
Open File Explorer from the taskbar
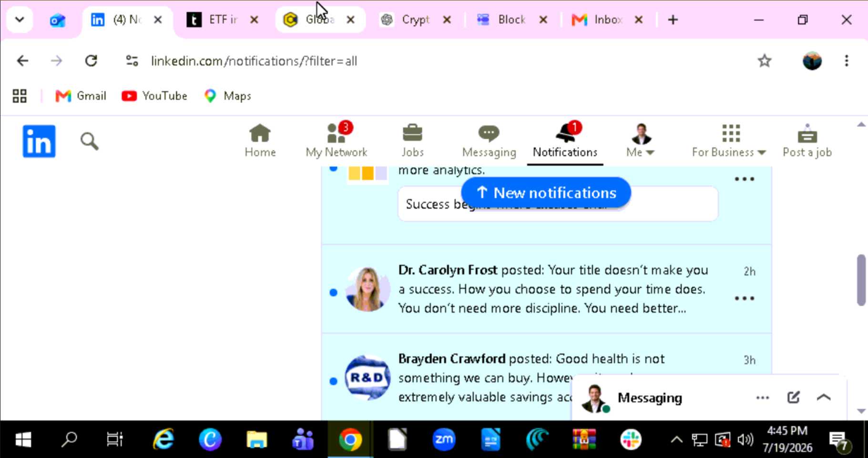pos(256,439)
